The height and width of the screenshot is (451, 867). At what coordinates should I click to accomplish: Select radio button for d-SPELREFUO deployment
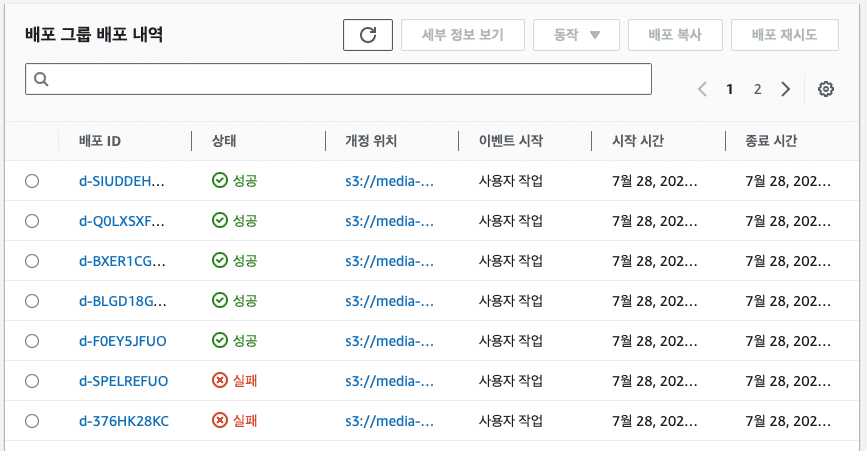(32, 380)
